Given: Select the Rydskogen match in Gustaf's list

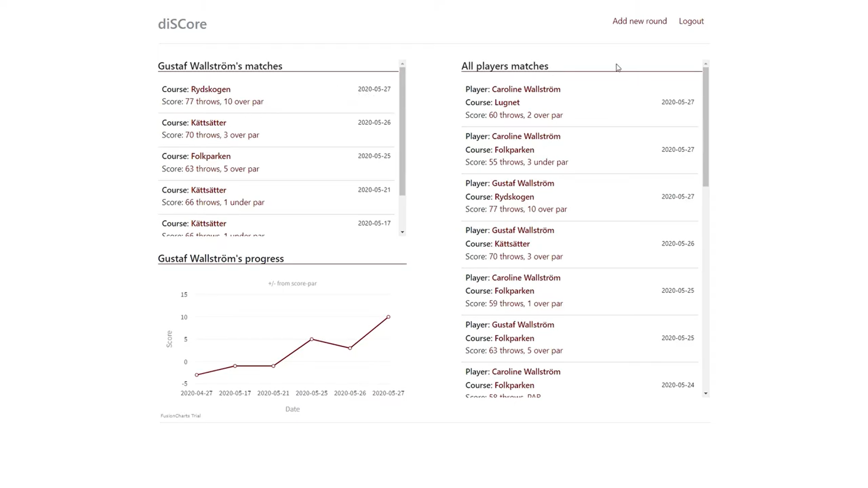Looking at the screenshot, I should 276,96.
